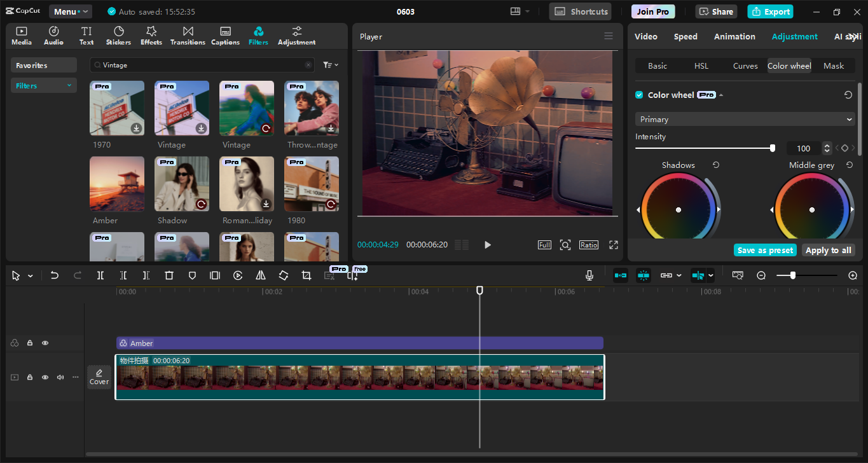Click the Record voiceover microphone icon
Screen dimensions: 868x463
point(589,275)
